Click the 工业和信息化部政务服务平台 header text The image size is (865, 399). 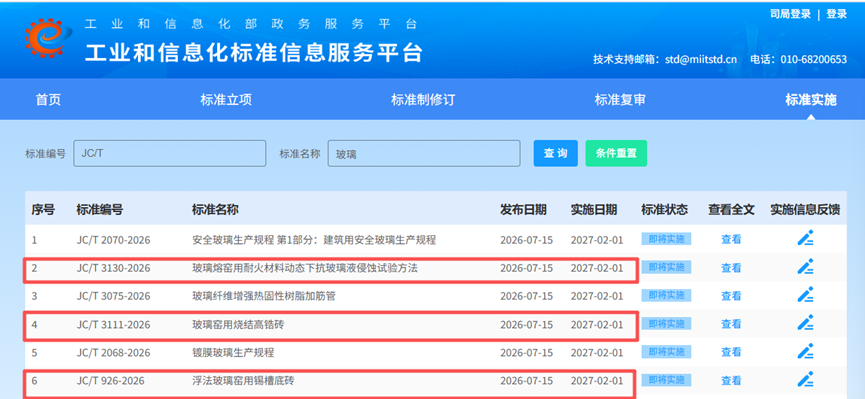251,24
